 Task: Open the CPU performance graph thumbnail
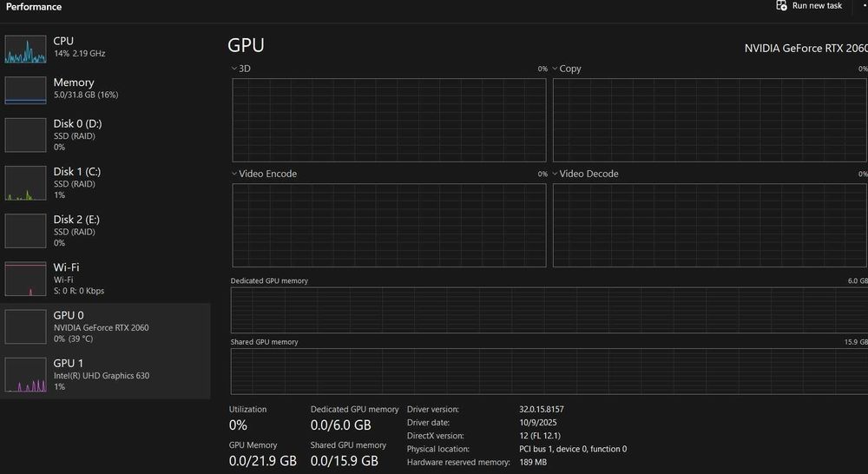tap(25, 49)
